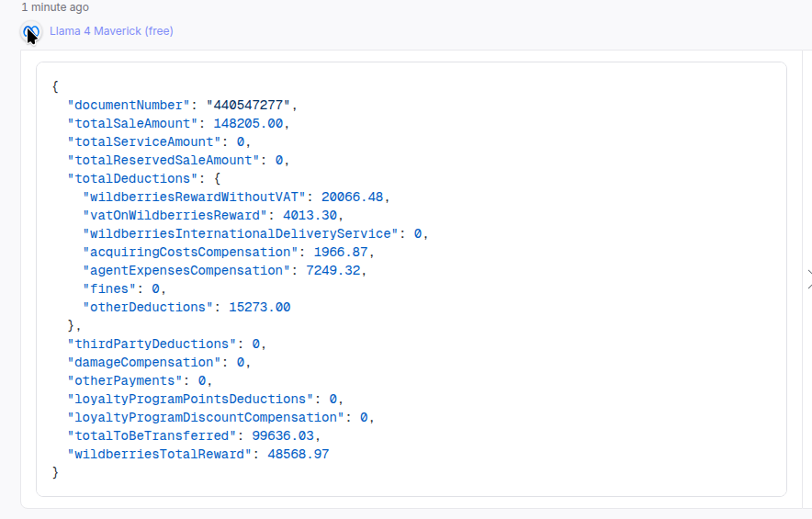Click the "totalServiceAmount" key
Viewport: 812px width, 519px height.
(x=144, y=142)
